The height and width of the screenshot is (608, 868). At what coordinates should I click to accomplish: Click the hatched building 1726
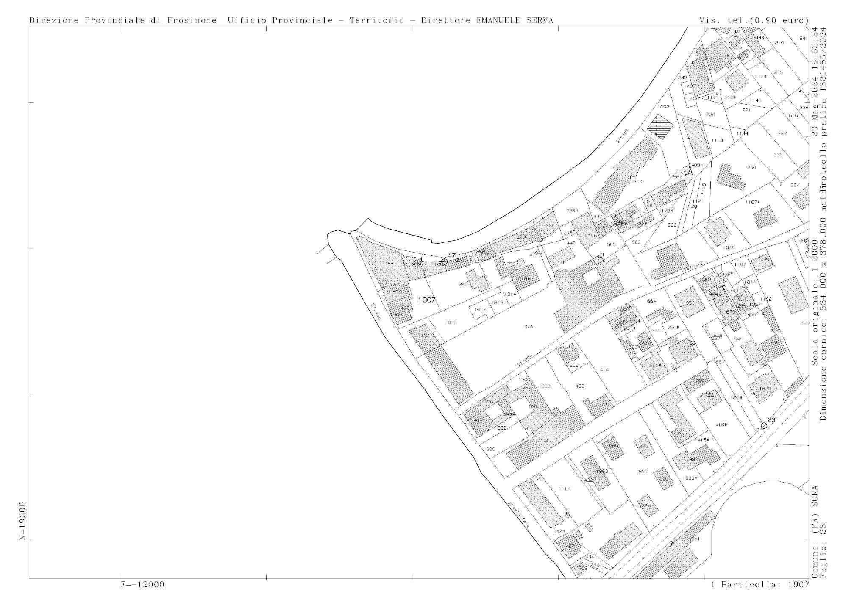387,262
